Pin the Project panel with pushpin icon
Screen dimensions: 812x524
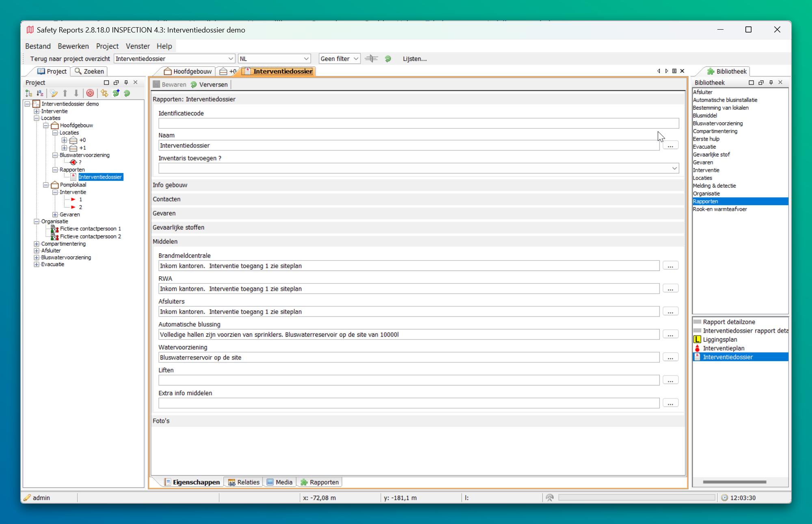(x=126, y=82)
